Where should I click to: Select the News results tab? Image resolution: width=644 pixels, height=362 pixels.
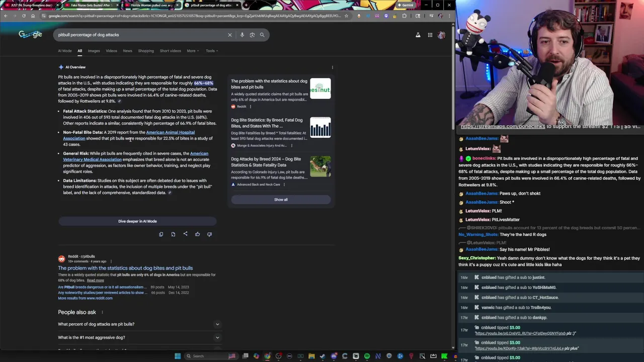click(128, 51)
